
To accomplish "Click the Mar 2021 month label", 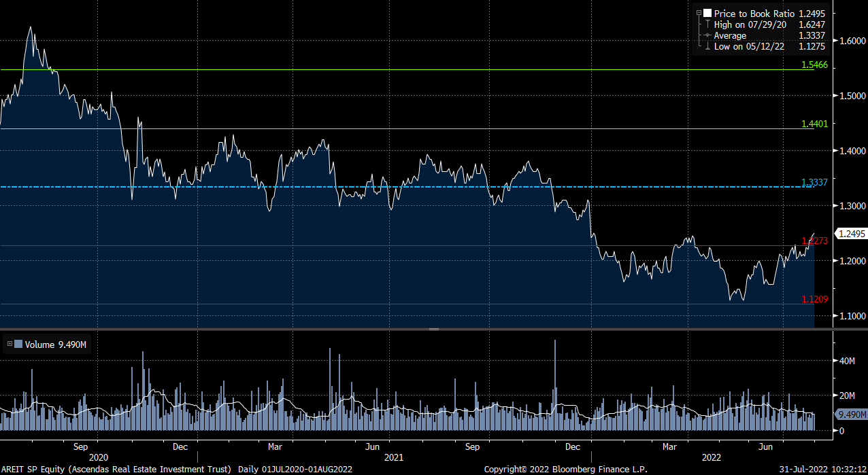I will 276,447.
